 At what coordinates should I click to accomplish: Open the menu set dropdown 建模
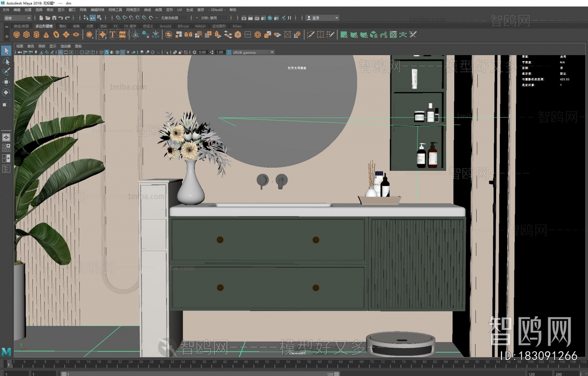(18, 18)
